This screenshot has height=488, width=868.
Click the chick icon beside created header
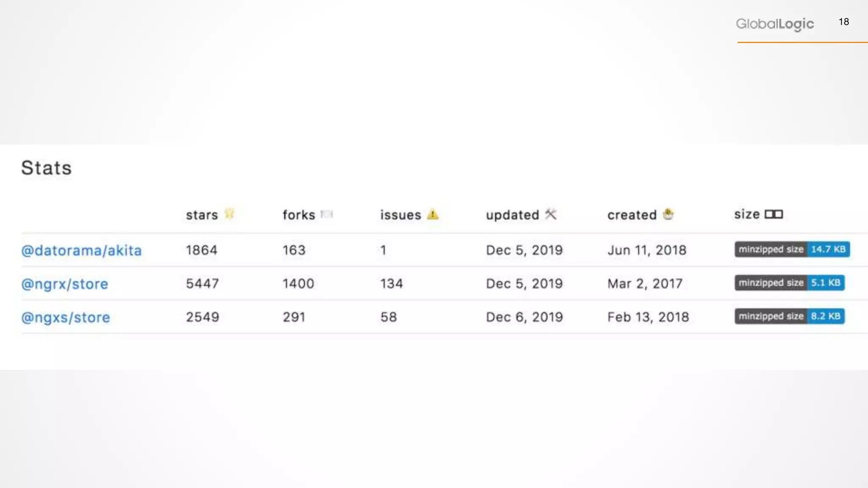pos(668,214)
